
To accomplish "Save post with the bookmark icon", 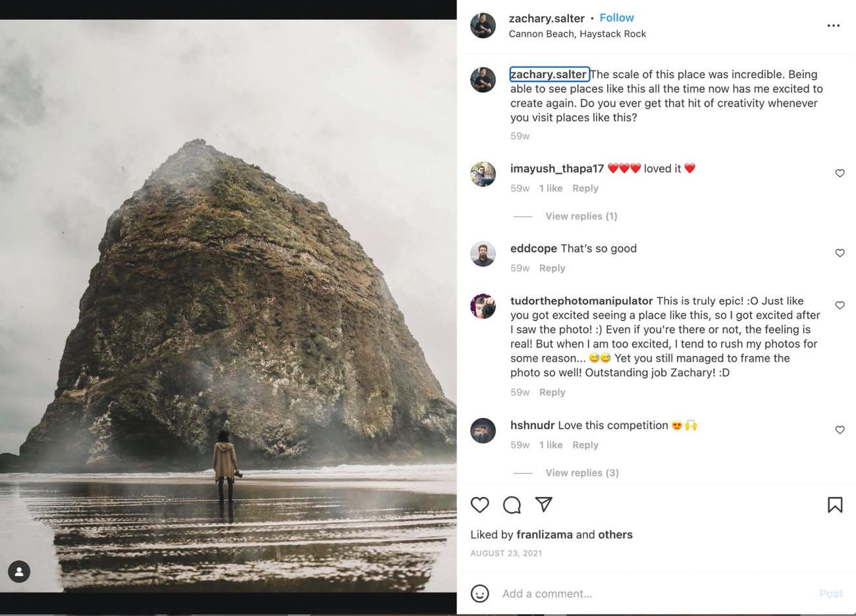I will tap(835, 505).
